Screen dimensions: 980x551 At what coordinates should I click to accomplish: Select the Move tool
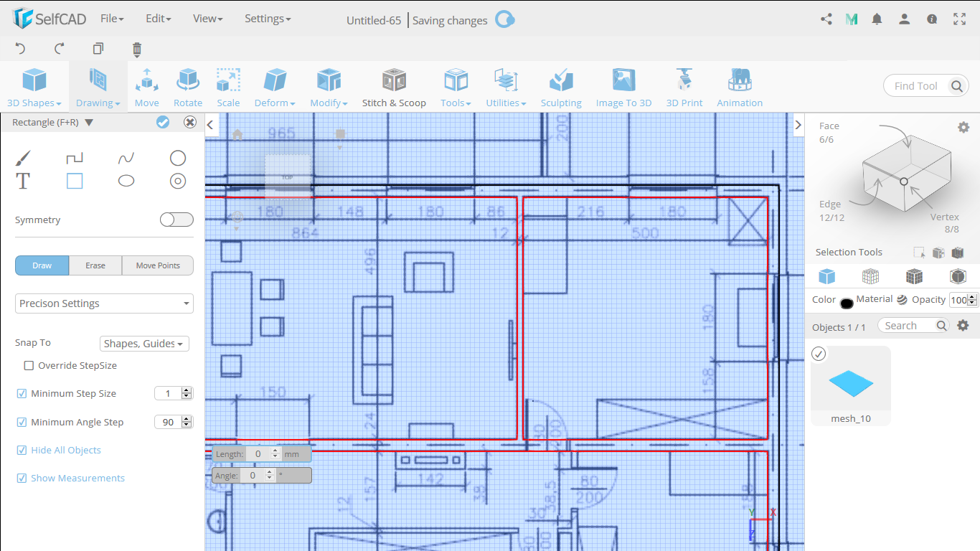pos(147,88)
